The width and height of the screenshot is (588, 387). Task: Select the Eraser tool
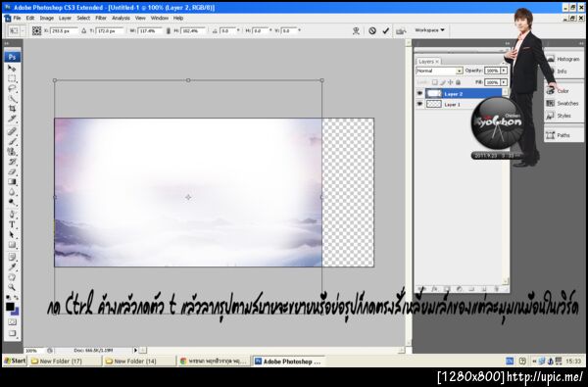pyautogui.click(x=12, y=171)
